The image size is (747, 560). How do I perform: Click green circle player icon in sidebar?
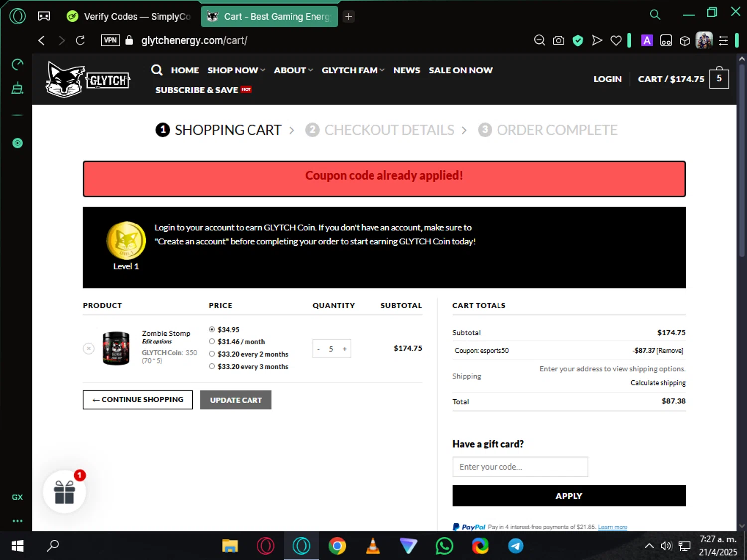[17, 143]
